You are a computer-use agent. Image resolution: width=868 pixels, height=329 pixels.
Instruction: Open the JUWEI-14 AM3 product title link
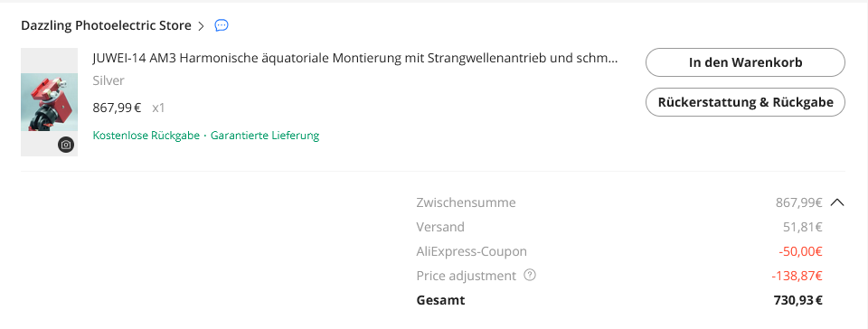click(354, 59)
